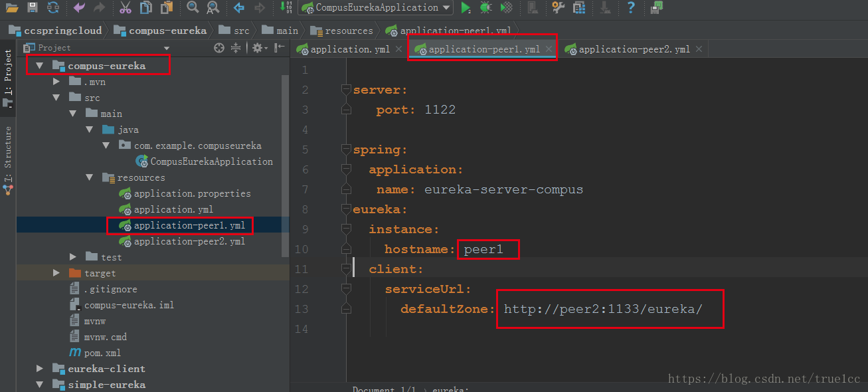This screenshot has height=392, width=868.
Task: Click resources in the breadcrumb bar
Action: pos(341,31)
